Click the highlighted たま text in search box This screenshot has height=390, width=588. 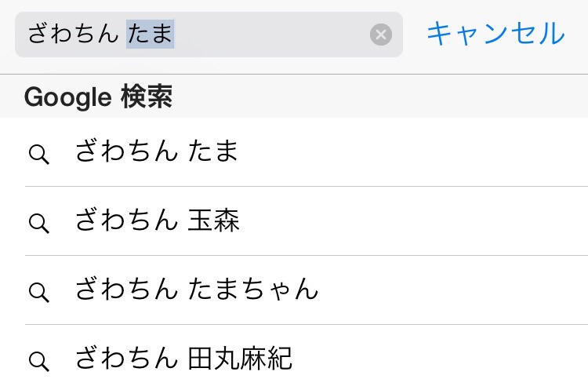tap(150, 34)
